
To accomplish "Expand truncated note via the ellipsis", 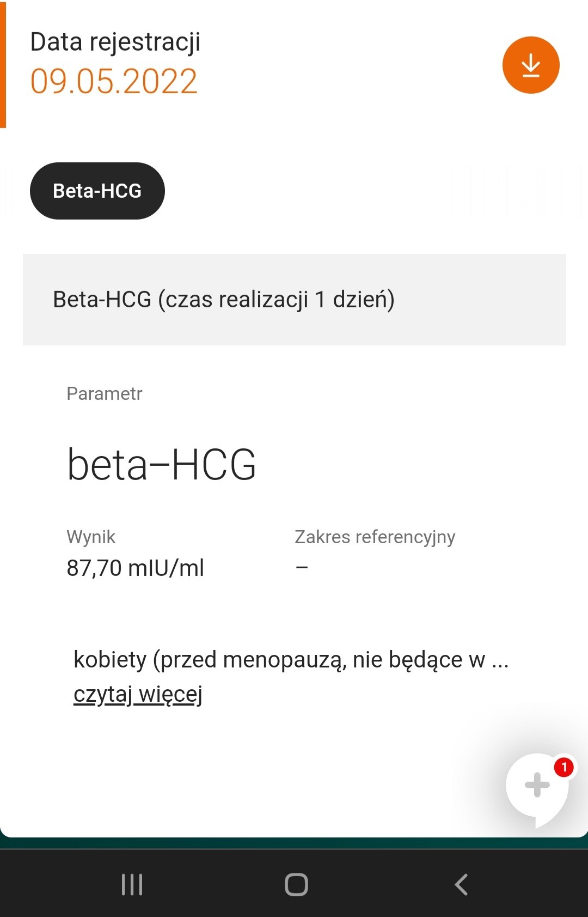I will [500, 661].
